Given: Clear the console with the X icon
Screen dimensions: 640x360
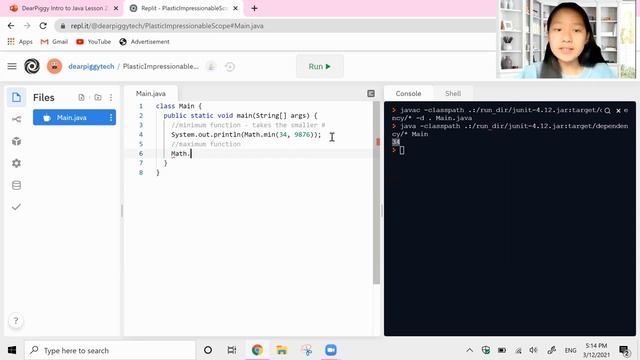Looking at the screenshot, I should (618, 111).
